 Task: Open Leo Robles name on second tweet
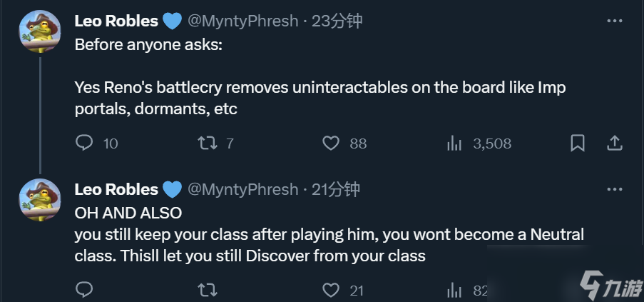tap(116, 189)
